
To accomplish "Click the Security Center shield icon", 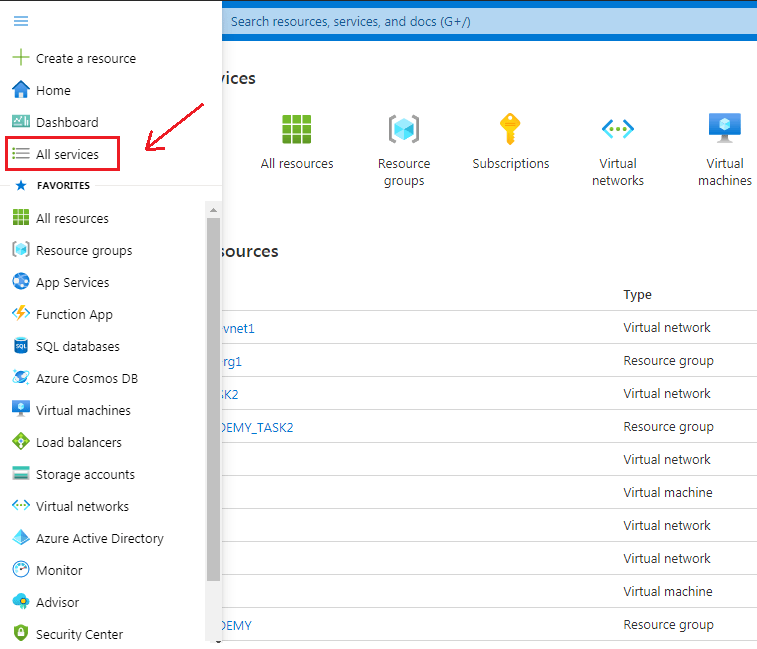I will (x=21, y=633).
